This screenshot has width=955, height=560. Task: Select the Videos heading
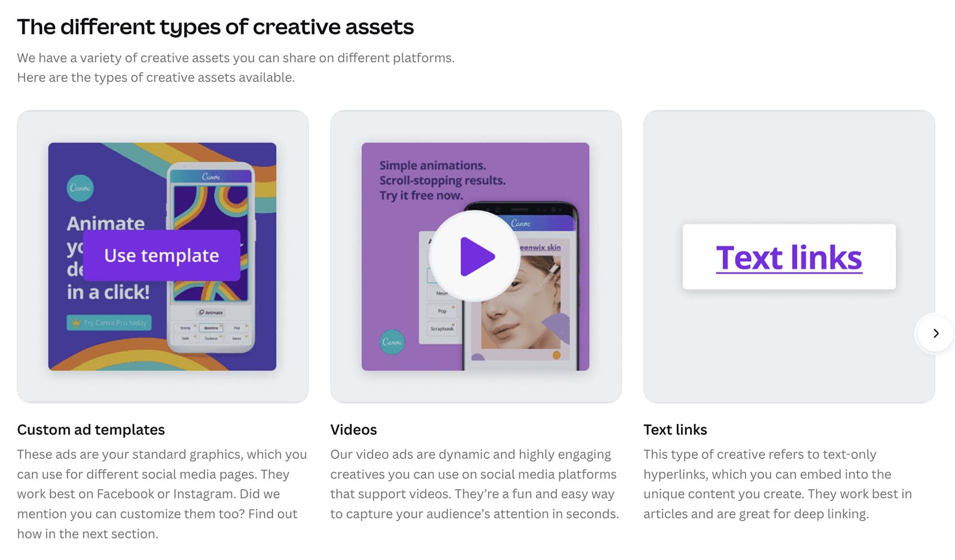353,429
